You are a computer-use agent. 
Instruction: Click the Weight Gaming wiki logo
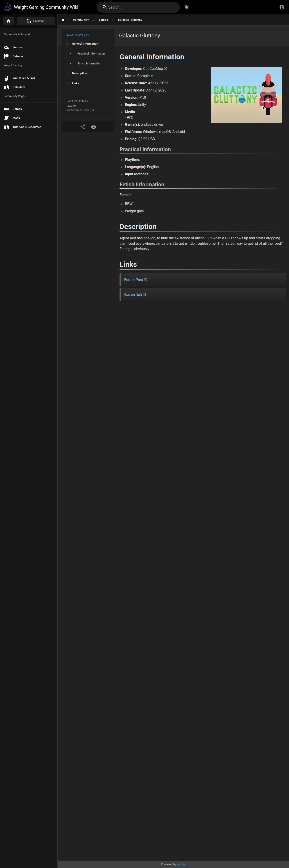(x=7, y=7)
